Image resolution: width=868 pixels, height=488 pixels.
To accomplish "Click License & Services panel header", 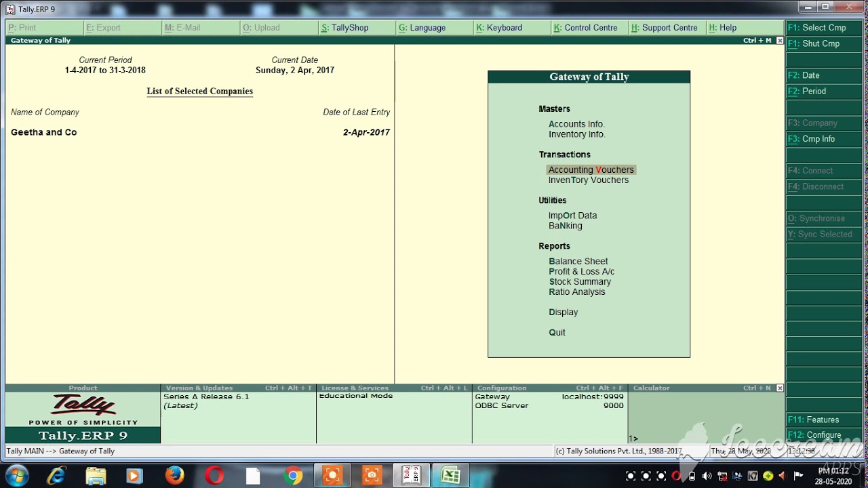I will click(x=394, y=388).
